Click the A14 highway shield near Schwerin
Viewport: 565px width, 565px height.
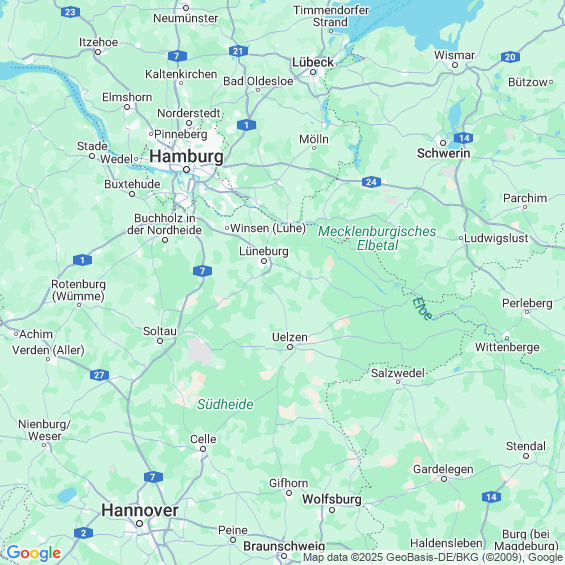(x=463, y=138)
